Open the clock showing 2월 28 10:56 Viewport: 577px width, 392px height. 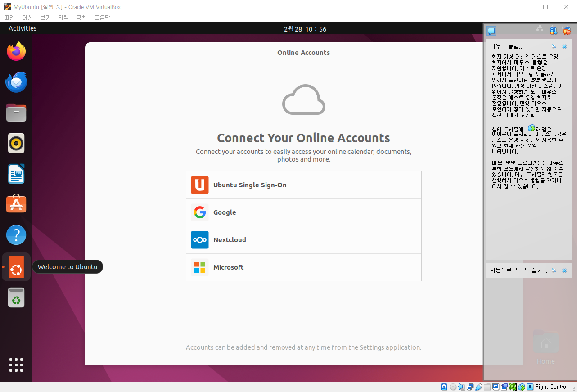tap(305, 29)
